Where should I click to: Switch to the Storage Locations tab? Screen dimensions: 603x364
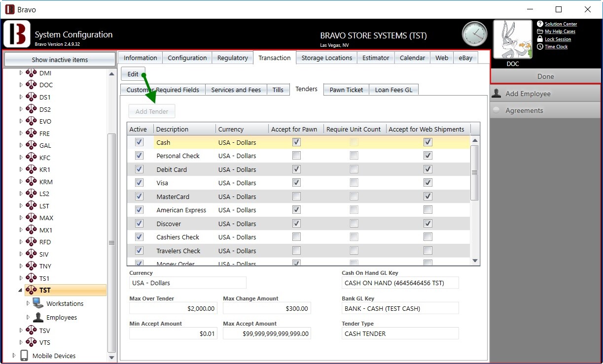coord(327,58)
